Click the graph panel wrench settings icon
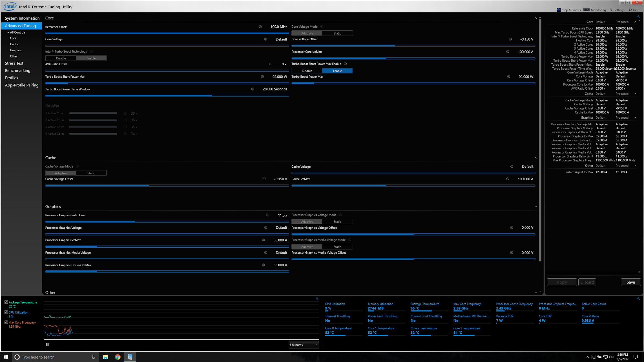 tap(317, 299)
